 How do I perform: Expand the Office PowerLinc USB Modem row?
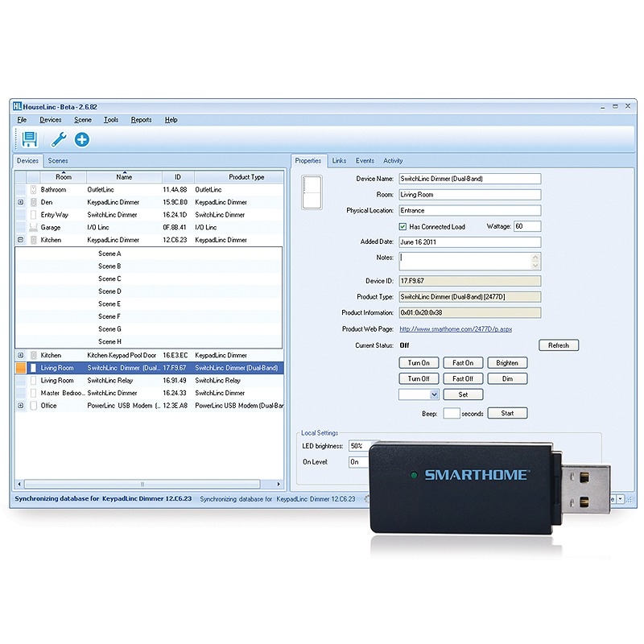coord(21,406)
